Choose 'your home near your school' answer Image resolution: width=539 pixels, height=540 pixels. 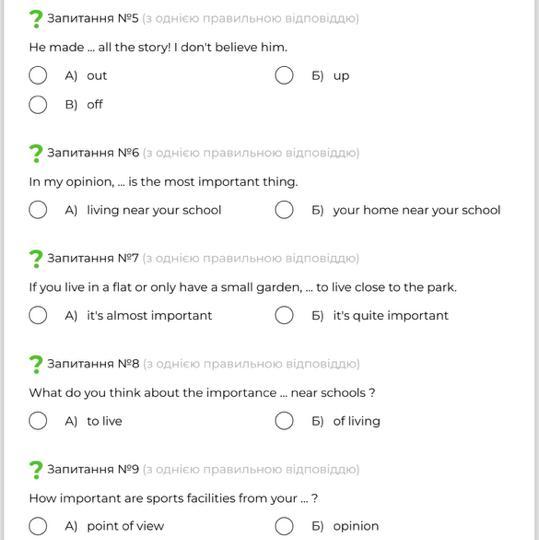(x=284, y=210)
